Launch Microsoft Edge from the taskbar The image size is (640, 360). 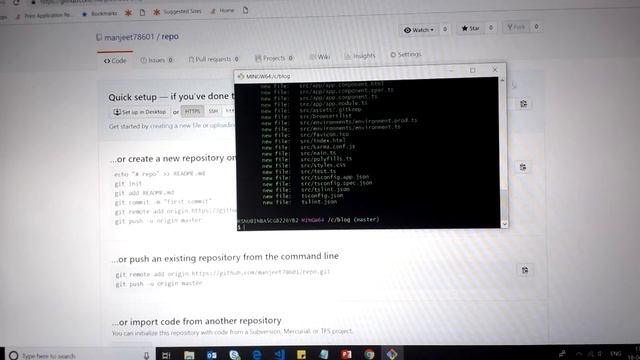(257, 355)
